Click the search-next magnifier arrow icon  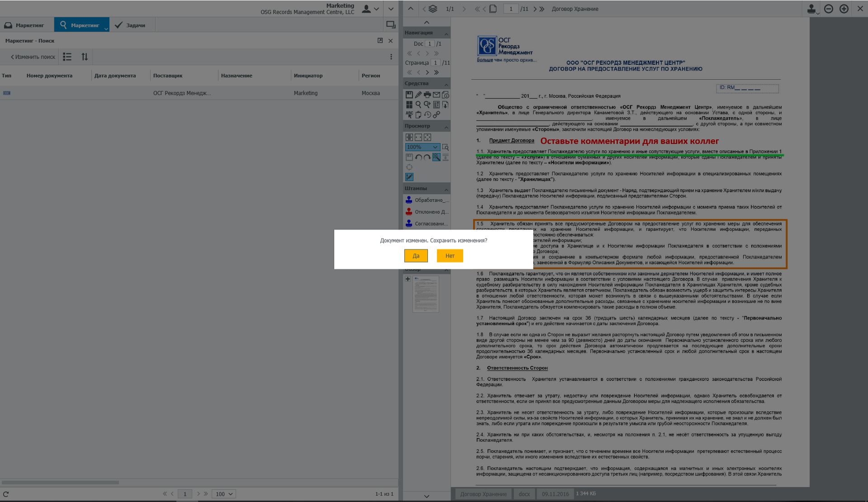427,105
